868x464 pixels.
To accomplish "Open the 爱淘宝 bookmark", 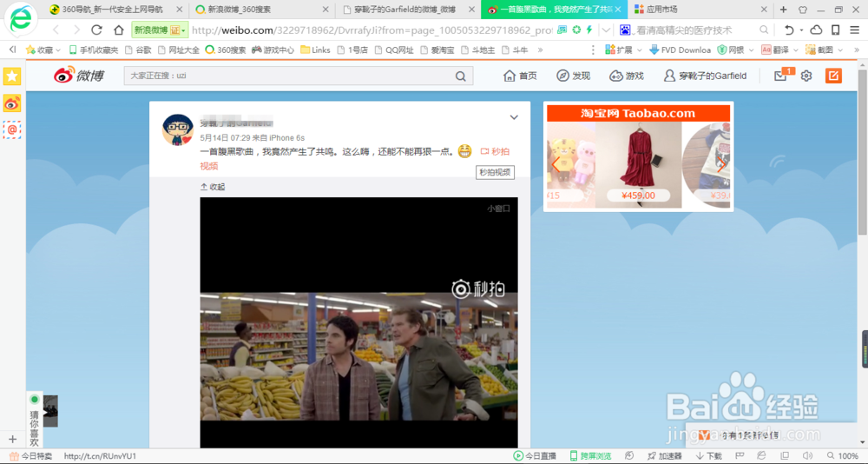I will 437,50.
